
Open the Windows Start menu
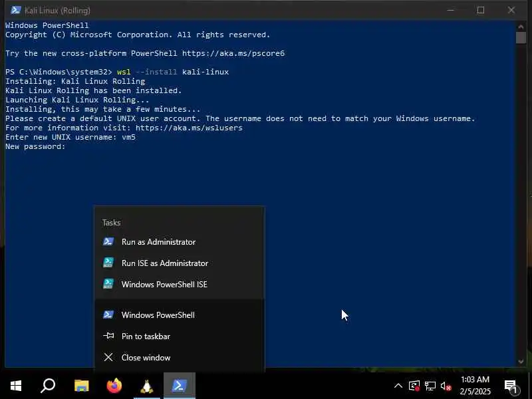(x=15, y=386)
